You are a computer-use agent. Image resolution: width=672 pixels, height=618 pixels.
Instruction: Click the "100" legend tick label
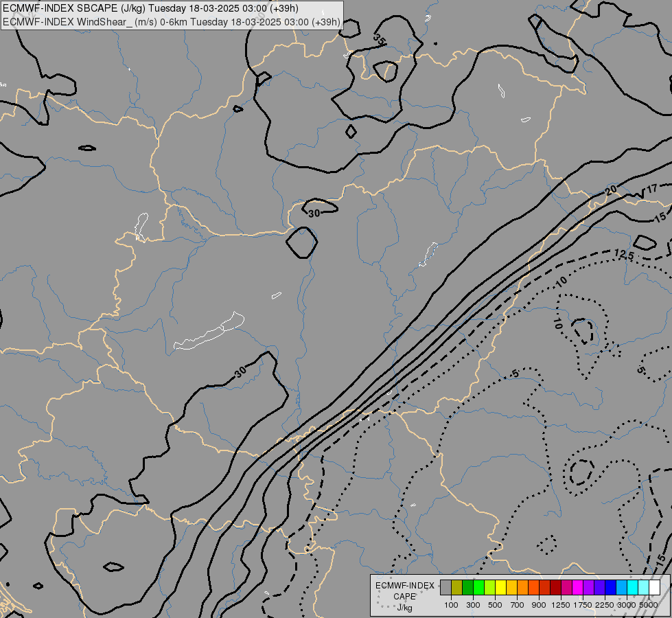pyautogui.click(x=451, y=605)
